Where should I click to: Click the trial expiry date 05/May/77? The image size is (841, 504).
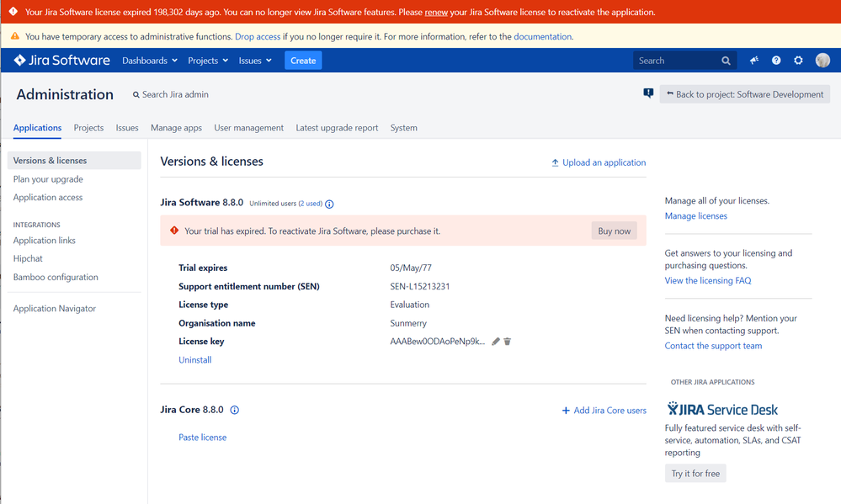[x=411, y=268]
